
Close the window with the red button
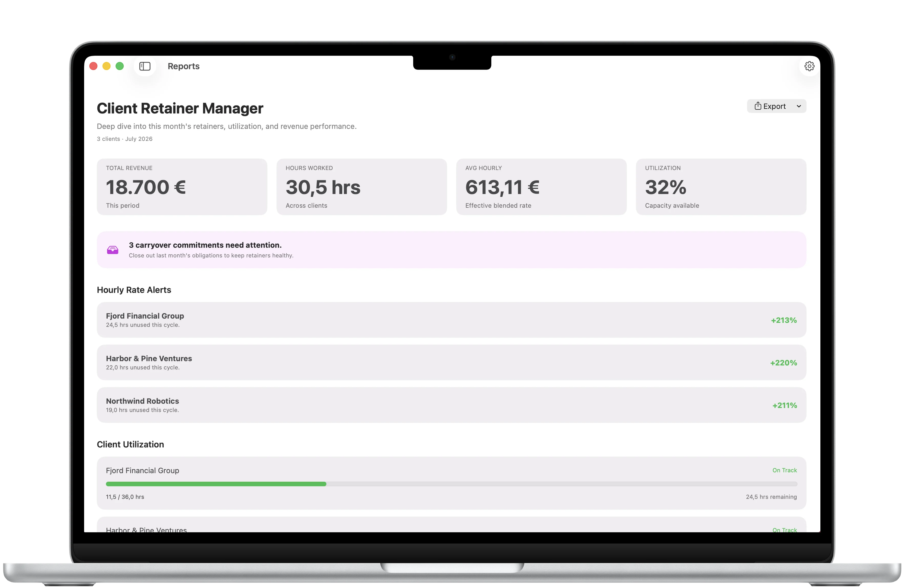(94, 66)
